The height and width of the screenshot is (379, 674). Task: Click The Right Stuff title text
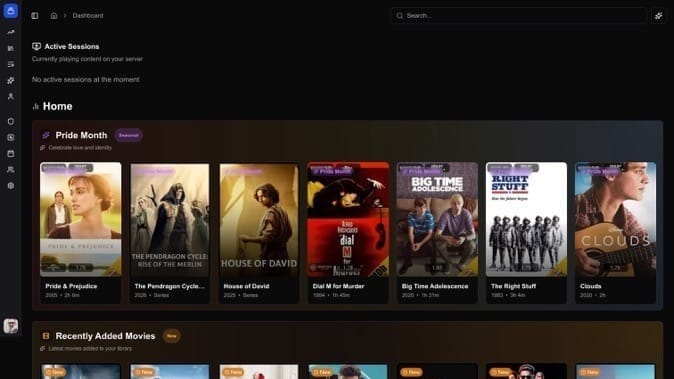click(x=513, y=286)
